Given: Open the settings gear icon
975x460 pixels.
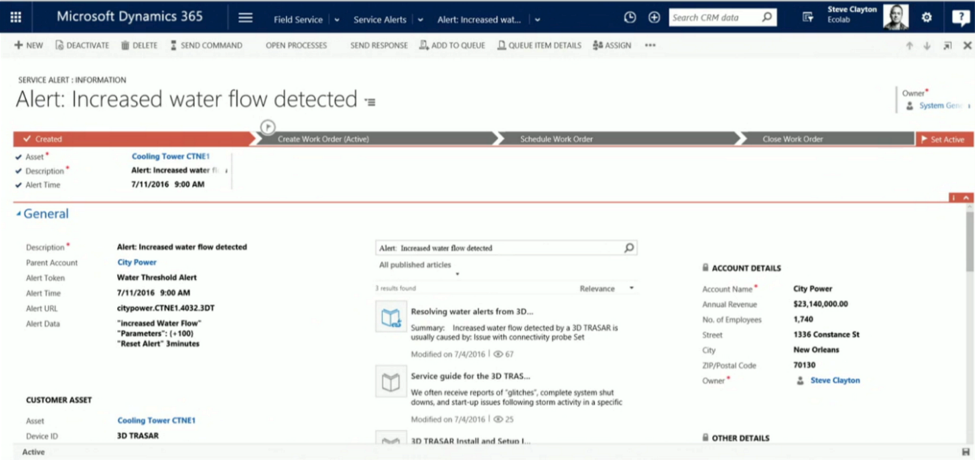Looking at the screenshot, I should pos(926,18).
